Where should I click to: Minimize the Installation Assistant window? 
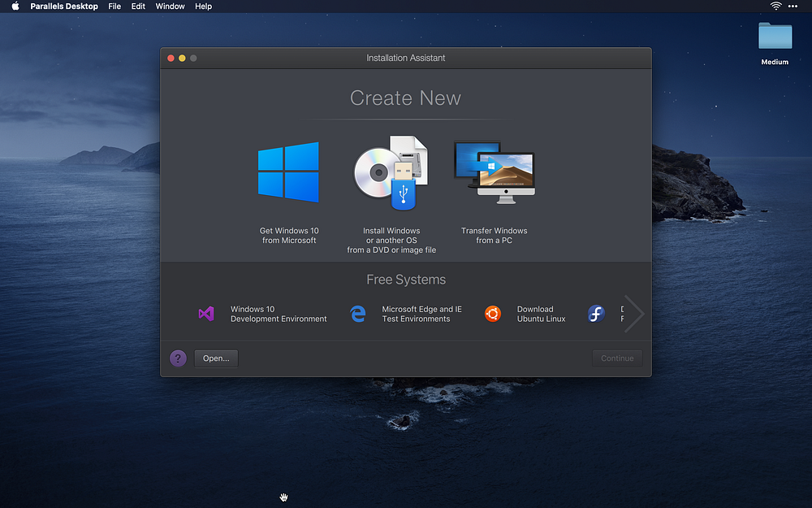pyautogui.click(x=182, y=58)
